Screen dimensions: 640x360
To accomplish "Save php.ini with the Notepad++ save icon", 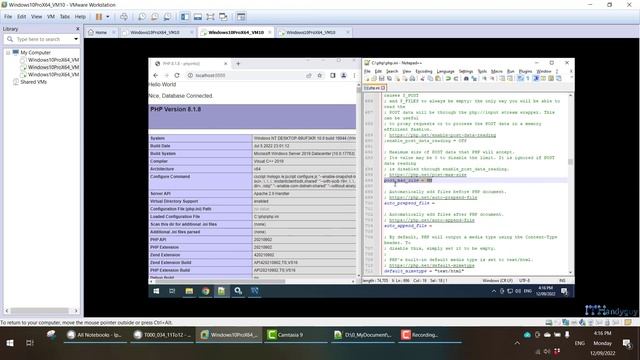I will (x=382, y=78).
